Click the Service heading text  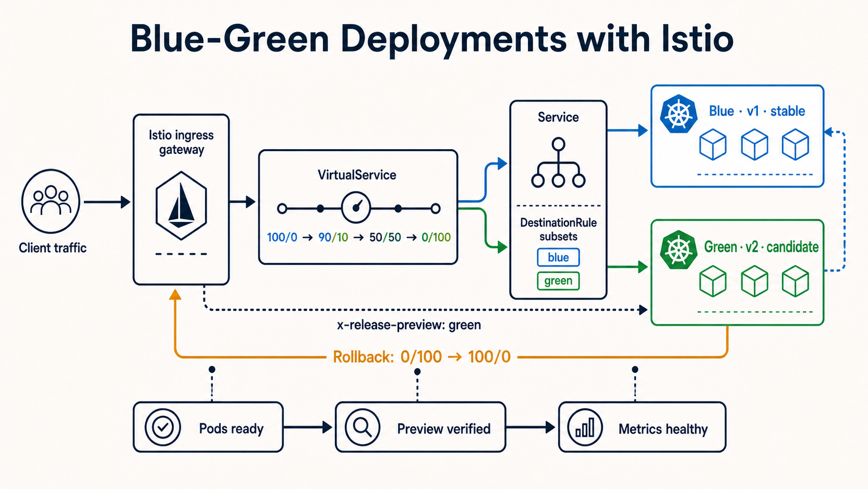click(558, 117)
